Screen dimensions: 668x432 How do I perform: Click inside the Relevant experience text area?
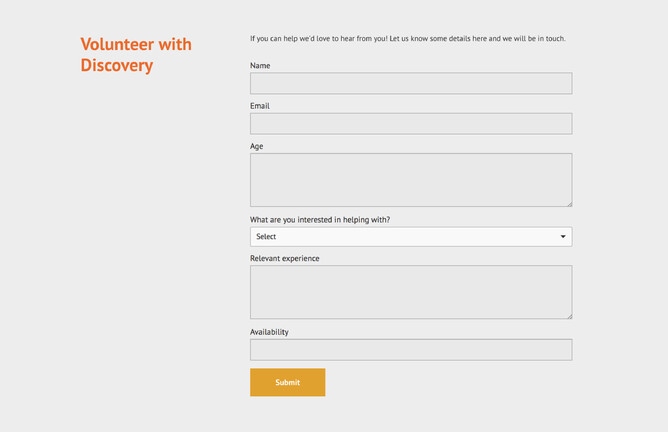tap(410, 291)
